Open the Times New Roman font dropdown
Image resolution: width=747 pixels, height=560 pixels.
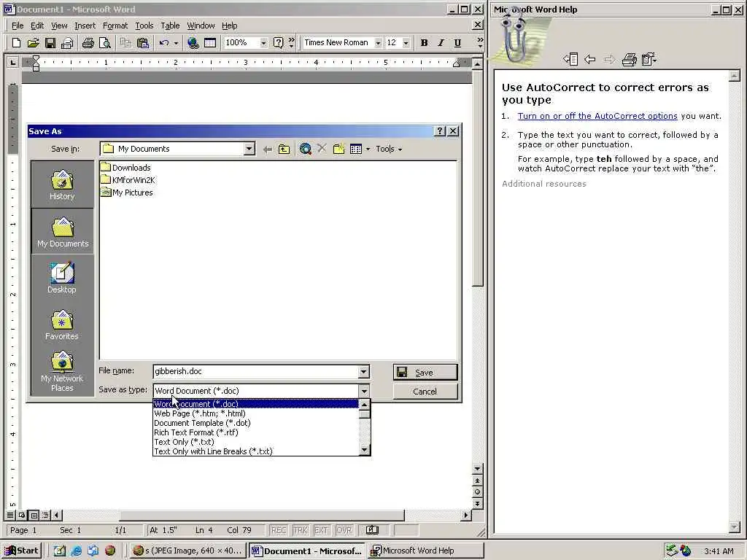pyautogui.click(x=378, y=43)
